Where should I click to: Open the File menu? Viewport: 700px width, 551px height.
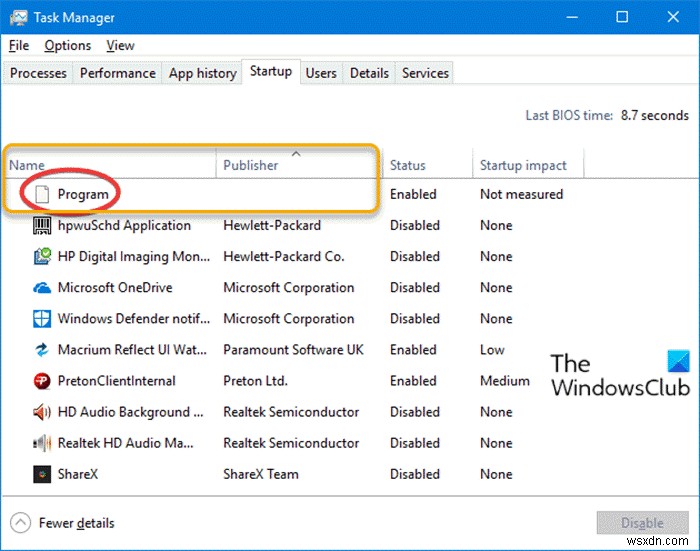[19, 46]
